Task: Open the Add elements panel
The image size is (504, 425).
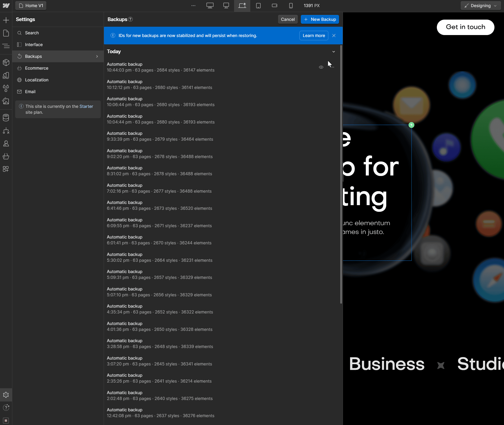Action: click(x=6, y=20)
